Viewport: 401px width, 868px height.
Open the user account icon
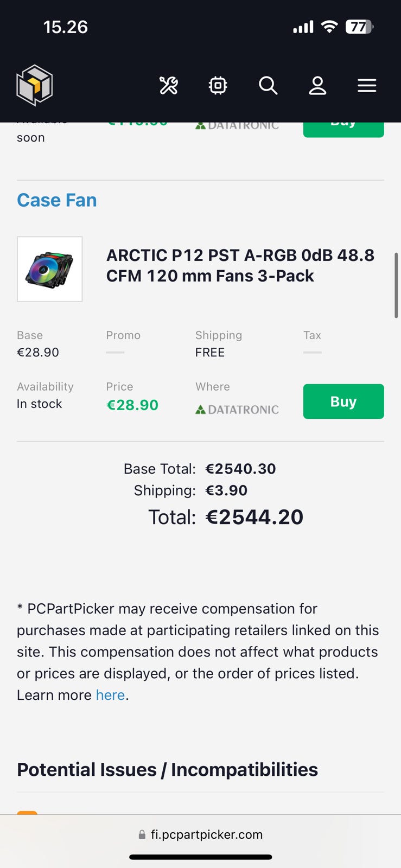tap(317, 85)
